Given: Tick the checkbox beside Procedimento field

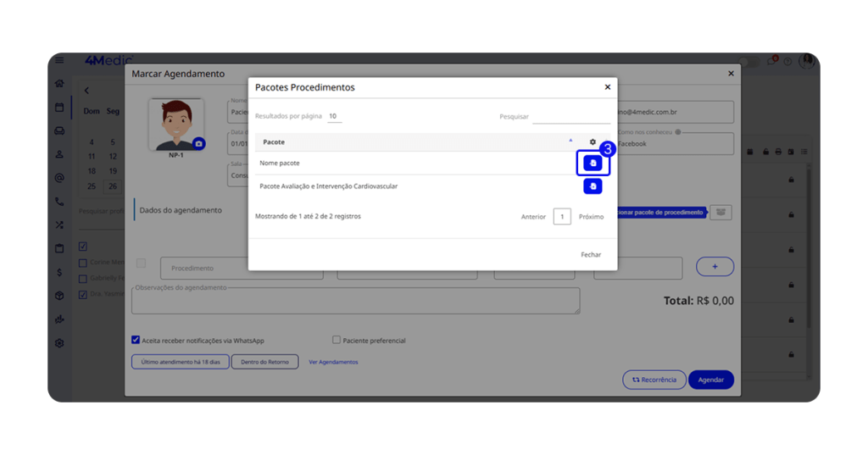Looking at the screenshot, I should pyautogui.click(x=141, y=264).
